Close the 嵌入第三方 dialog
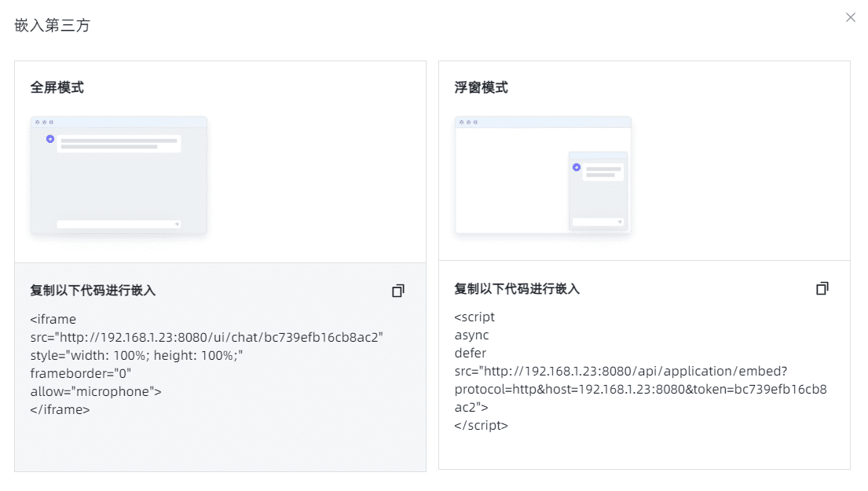 click(851, 17)
